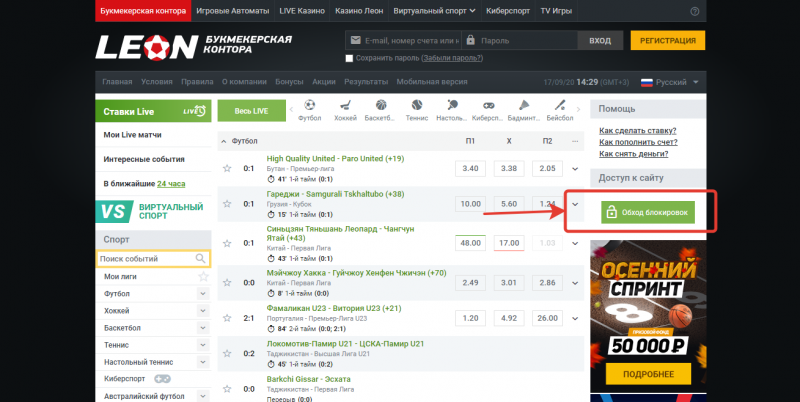The height and width of the screenshot is (402, 800).
Task: Click the three dots more markets icon
Action: coord(576,141)
